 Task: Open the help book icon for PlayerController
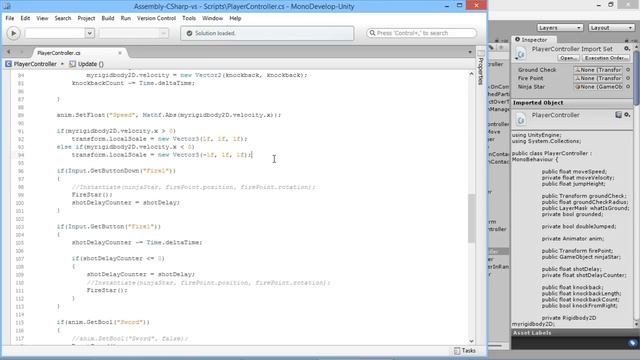(x=619, y=115)
